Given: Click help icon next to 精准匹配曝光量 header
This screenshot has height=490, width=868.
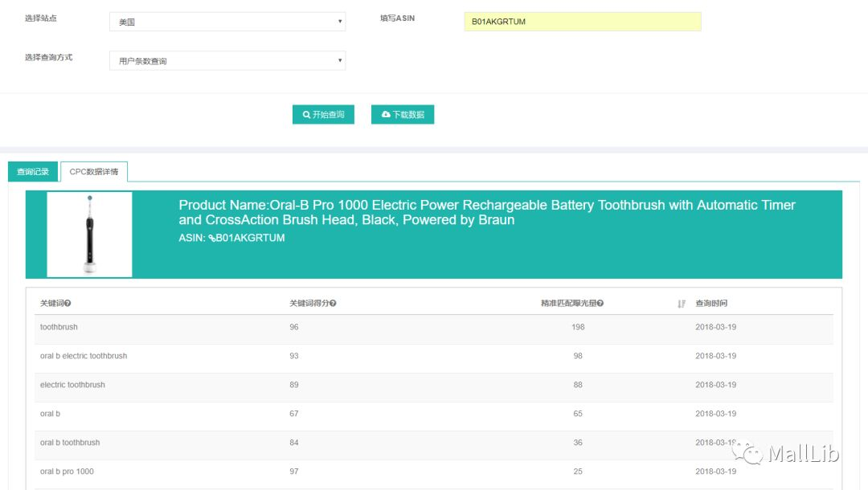Looking at the screenshot, I should click(x=600, y=303).
